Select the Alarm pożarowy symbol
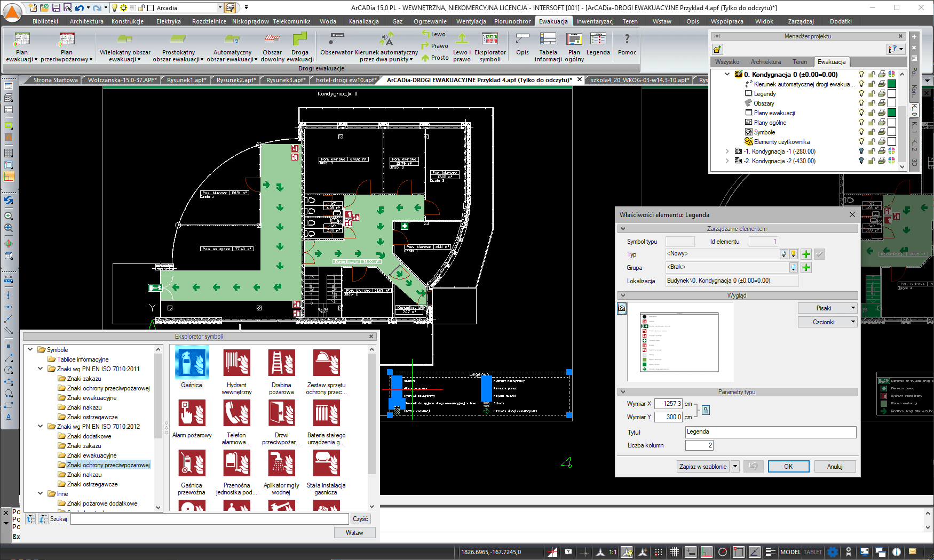Screen dimensions: 934x560 192,419
